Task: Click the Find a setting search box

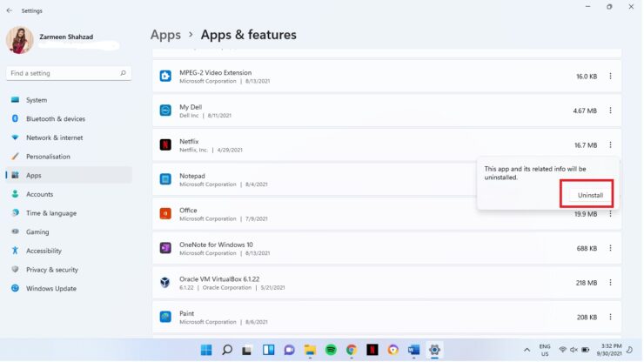Action: [x=69, y=73]
